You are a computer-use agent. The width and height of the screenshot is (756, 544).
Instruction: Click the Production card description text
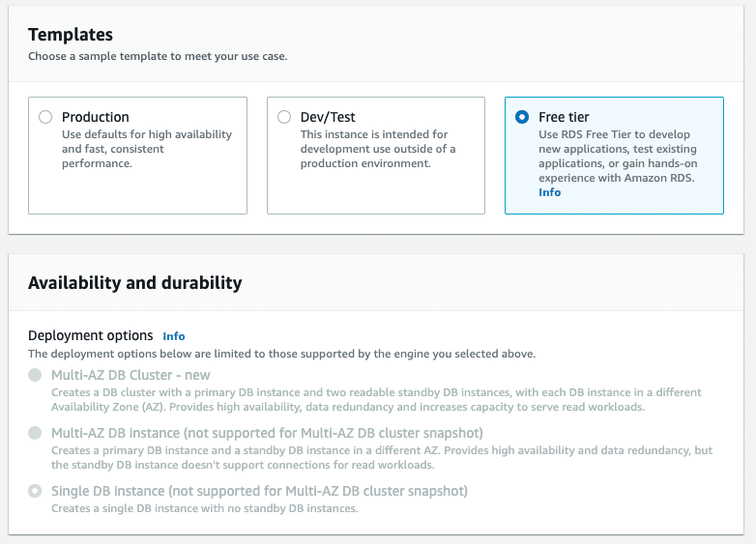[x=147, y=149]
